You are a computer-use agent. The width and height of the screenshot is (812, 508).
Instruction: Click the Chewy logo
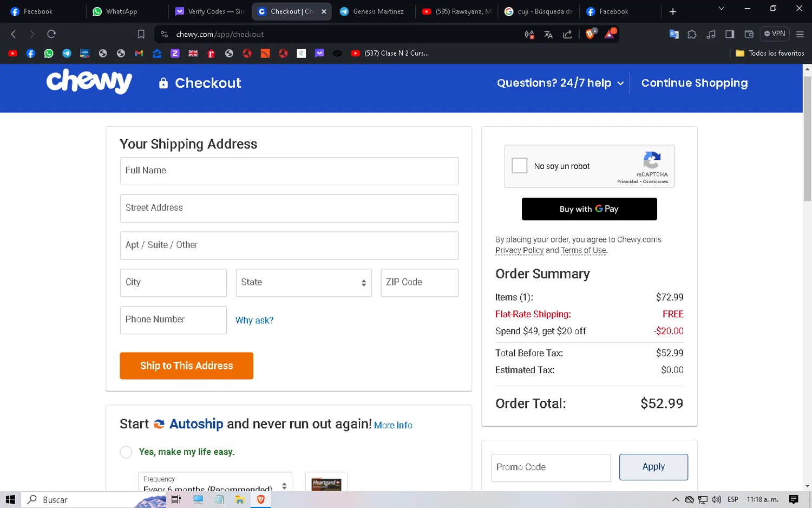pos(89,81)
